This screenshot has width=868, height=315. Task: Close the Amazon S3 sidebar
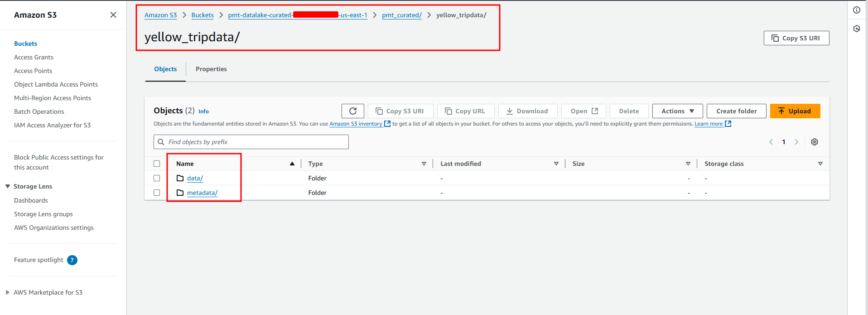coord(113,15)
